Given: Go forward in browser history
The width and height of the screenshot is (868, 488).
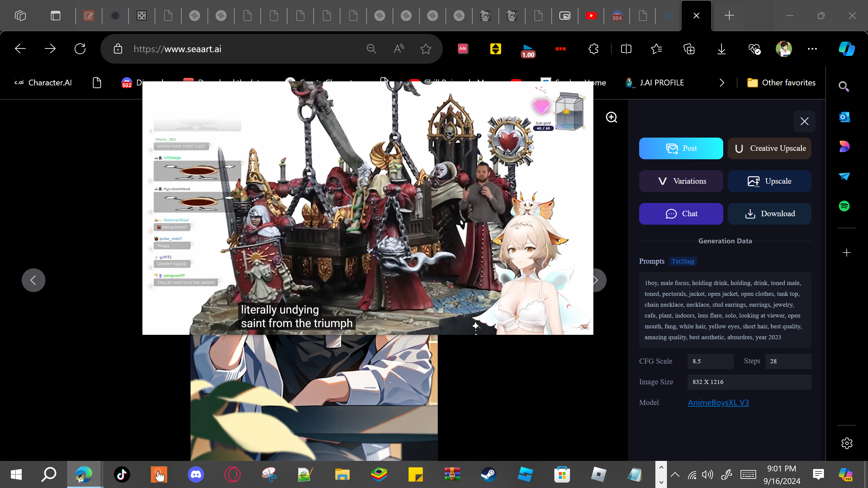Looking at the screenshot, I should (50, 49).
